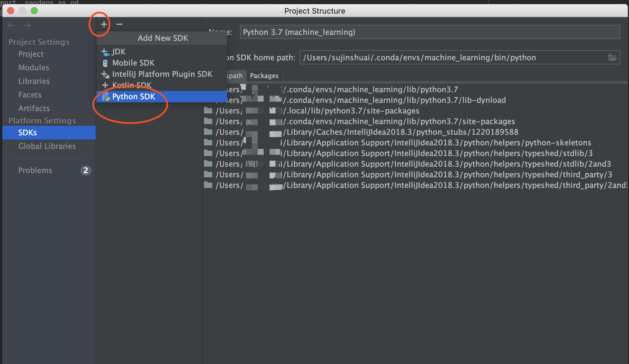This screenshot has height=364, width=629.
Task: Click the back navigation arrow
Action: [x=11, y=25]
